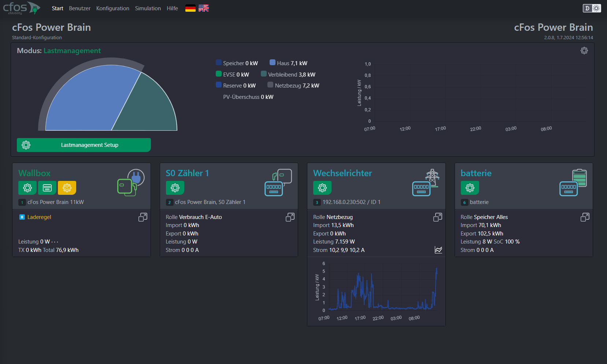Open S0 Zähler 1 gear settings
Image resolution: width=607 pixels, height=364 pixels.
175,188
